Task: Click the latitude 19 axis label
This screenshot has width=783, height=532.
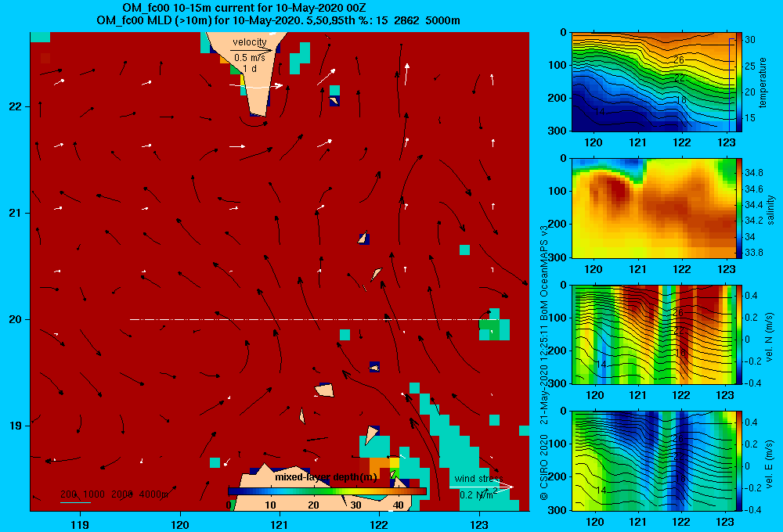Action: coord(16,426)
